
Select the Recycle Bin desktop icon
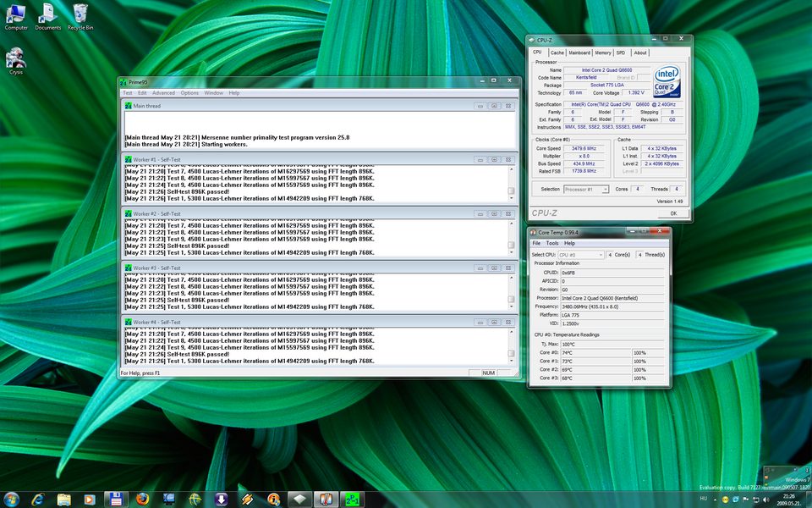[x=80, y=17]
